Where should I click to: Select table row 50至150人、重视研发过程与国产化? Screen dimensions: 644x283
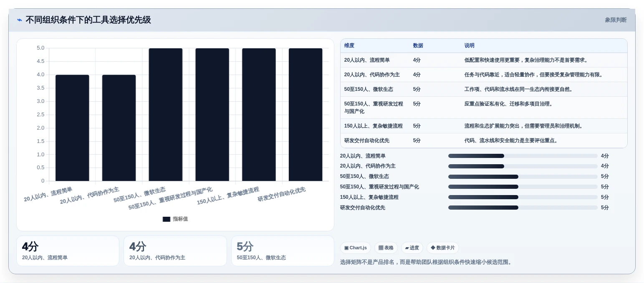[x=484, y=108]
